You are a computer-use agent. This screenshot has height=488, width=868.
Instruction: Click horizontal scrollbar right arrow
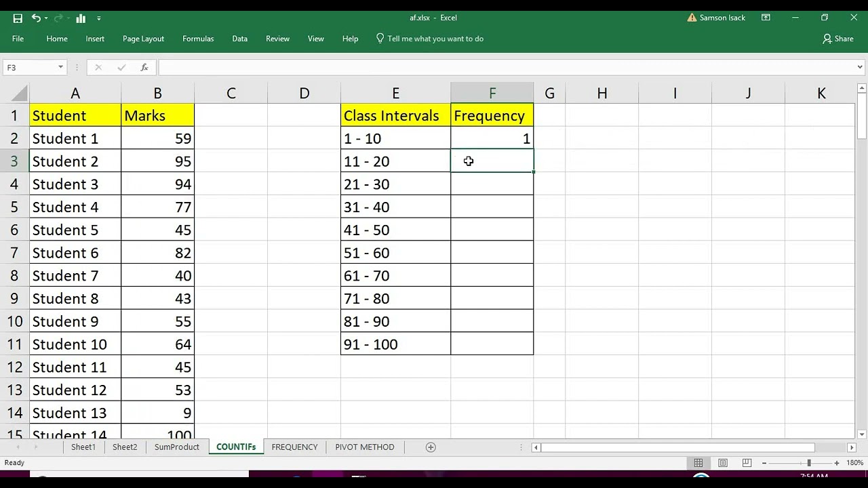tap(852, 447)
